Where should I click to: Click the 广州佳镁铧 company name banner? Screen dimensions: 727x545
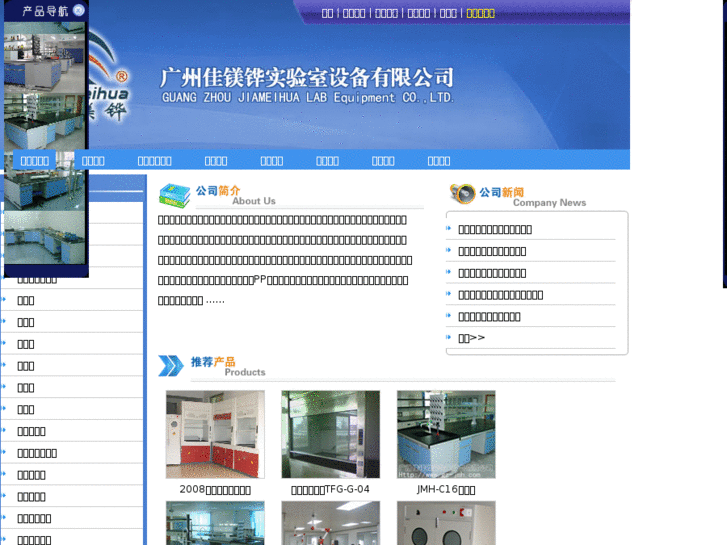[307, 85]
